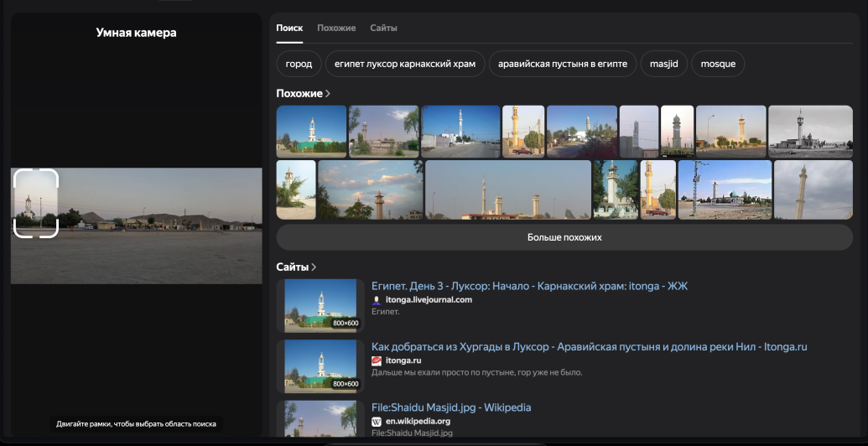Open the cloudy sky red minaret thumbnail
Image resolution: width=868 pixels, height=446 pixels.
(x=371, y=189)
